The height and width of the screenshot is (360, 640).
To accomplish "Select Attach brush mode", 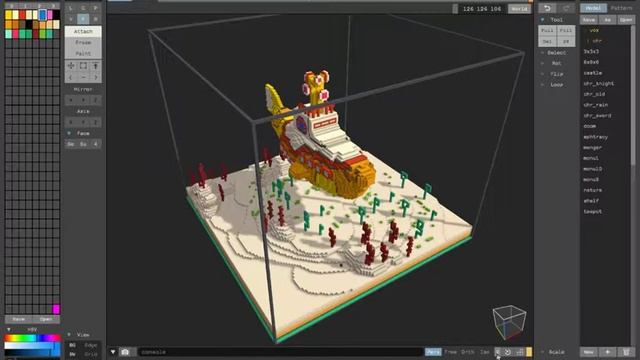I will 83,31.
